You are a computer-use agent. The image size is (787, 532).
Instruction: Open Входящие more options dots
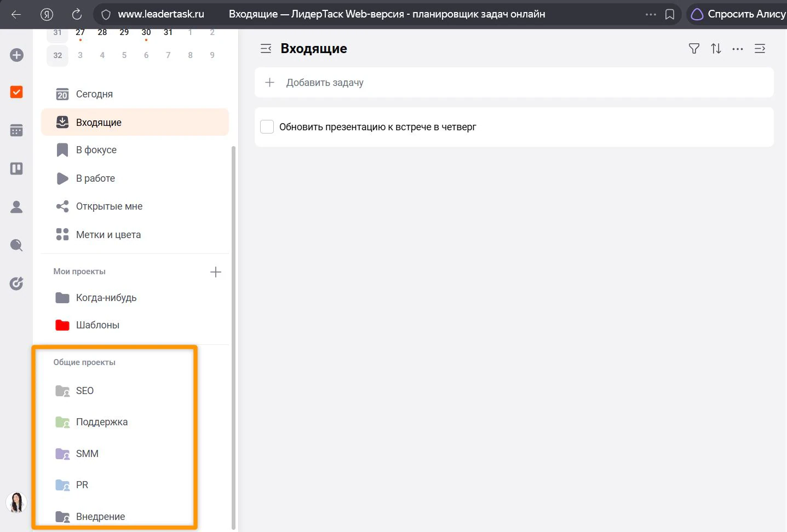click(738, 49)
